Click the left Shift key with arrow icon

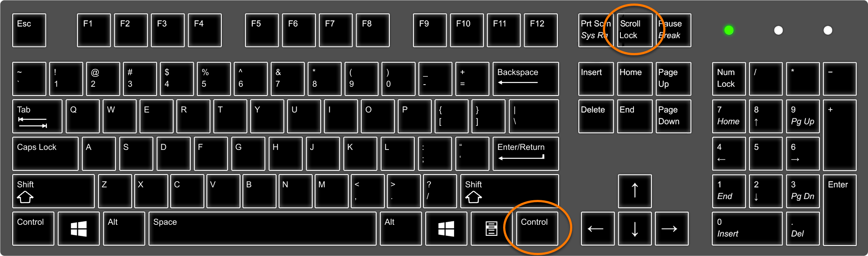[x=53, y=191]
